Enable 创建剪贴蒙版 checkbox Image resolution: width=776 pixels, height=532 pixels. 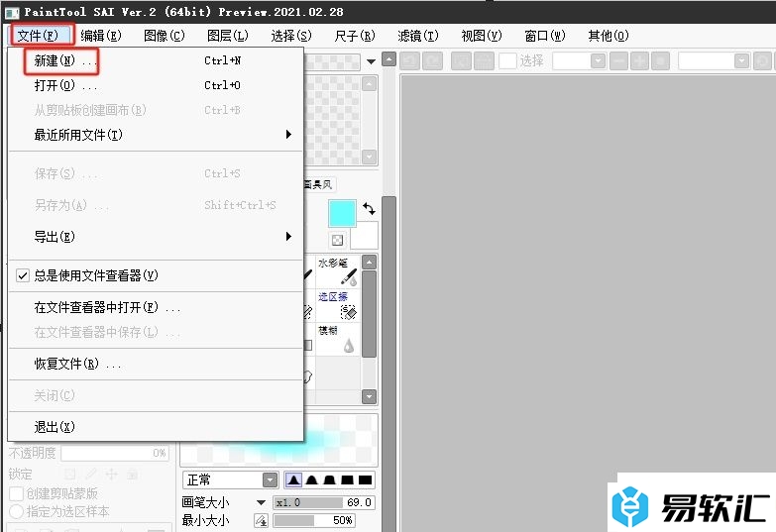[16, 493]
